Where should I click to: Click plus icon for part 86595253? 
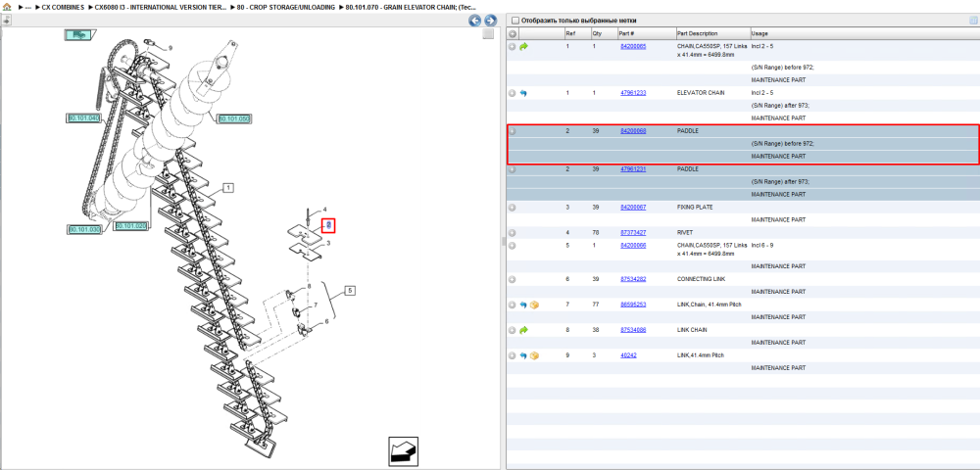pos(513,305)
